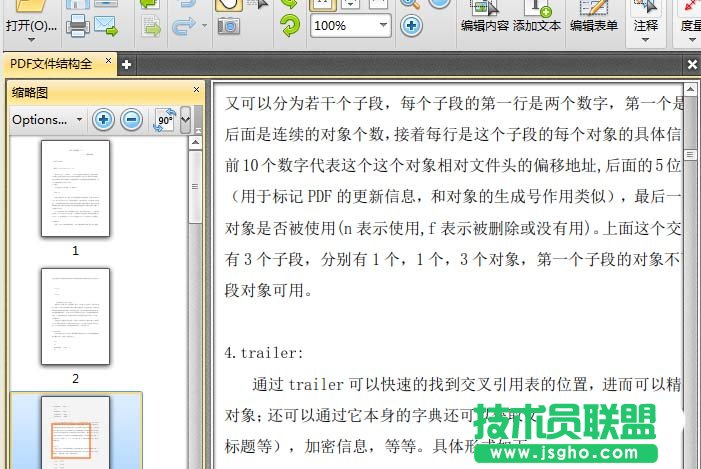This screenshot has height=469, width=701.
Task: Switch to the PDF文件结构全 tab
Action: click(51, 64)
